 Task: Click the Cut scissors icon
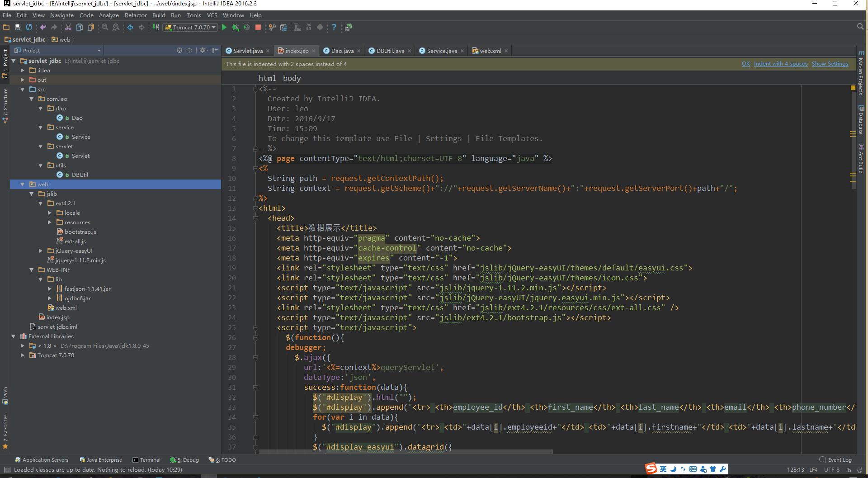pos(68,27)
